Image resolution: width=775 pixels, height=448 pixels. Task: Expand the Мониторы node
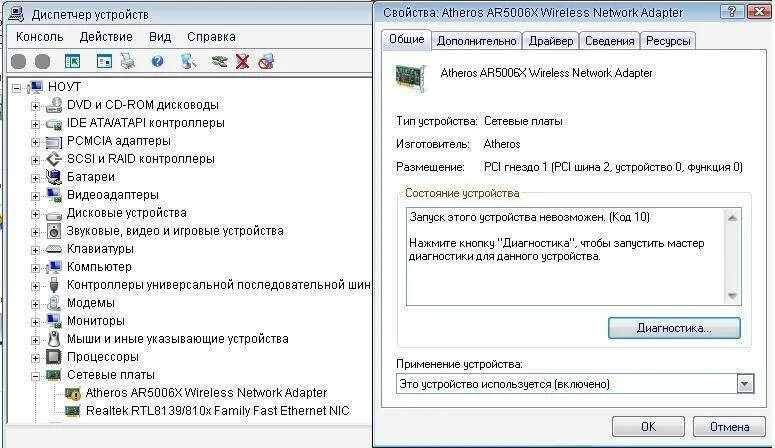click(35, 322)
